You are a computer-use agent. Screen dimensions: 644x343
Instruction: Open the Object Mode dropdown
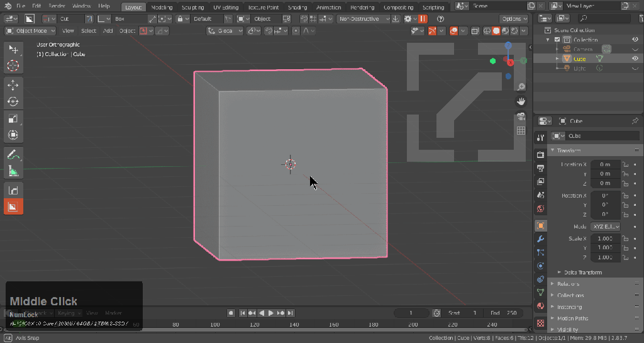point(31,31)
